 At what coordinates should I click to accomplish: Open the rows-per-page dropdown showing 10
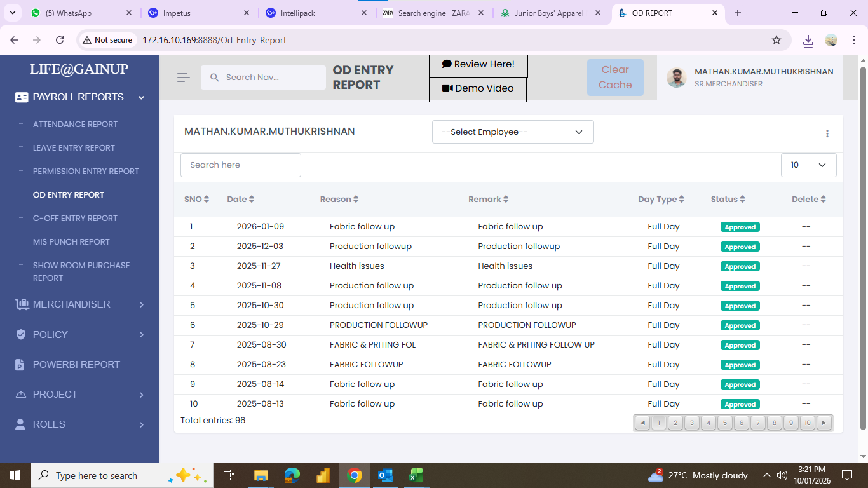coord(808,165)
